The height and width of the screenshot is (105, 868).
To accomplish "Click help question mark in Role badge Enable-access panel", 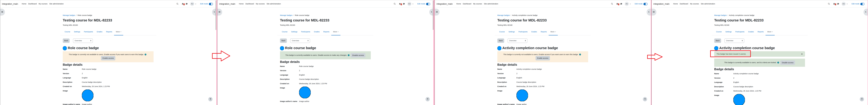I will (x=210, y=99).
